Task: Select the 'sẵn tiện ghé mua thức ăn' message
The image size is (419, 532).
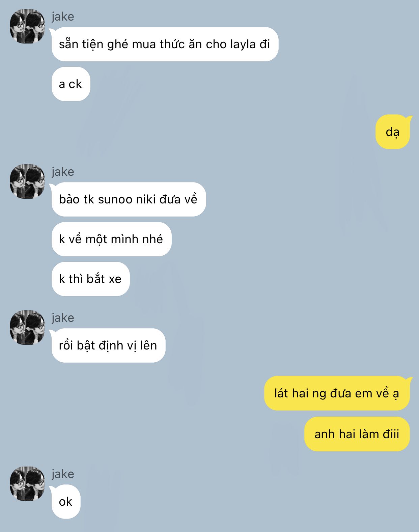Action: [x=165, y=44]
